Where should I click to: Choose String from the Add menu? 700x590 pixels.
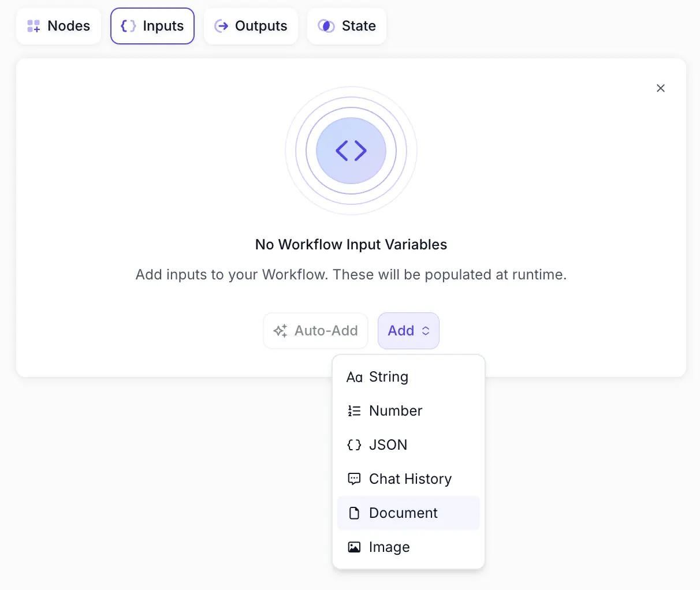pos(408,377)
